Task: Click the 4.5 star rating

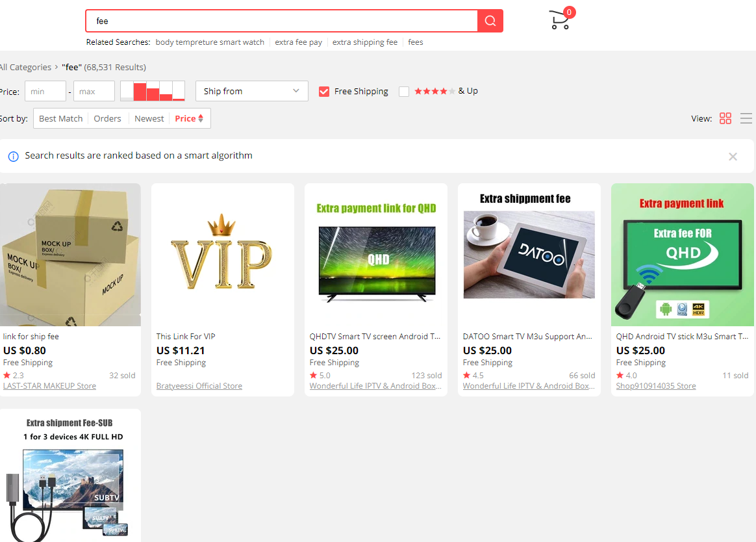Action: coord(473,375)
